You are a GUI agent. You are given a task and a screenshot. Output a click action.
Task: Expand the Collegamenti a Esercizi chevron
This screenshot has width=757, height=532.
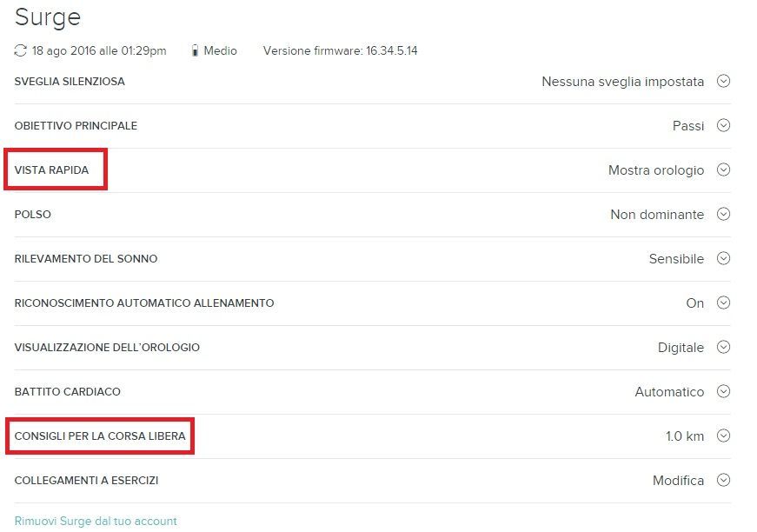[x=723, y=480]
